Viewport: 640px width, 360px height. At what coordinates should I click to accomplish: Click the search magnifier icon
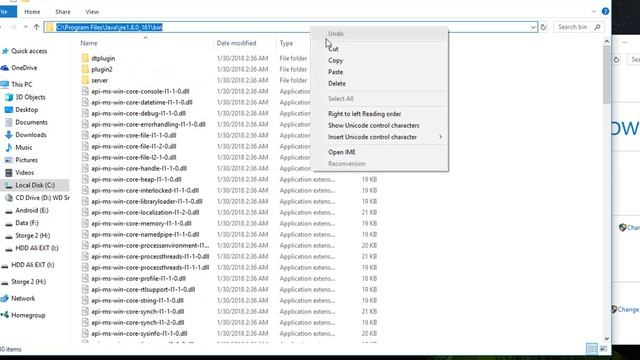point(598,27)
